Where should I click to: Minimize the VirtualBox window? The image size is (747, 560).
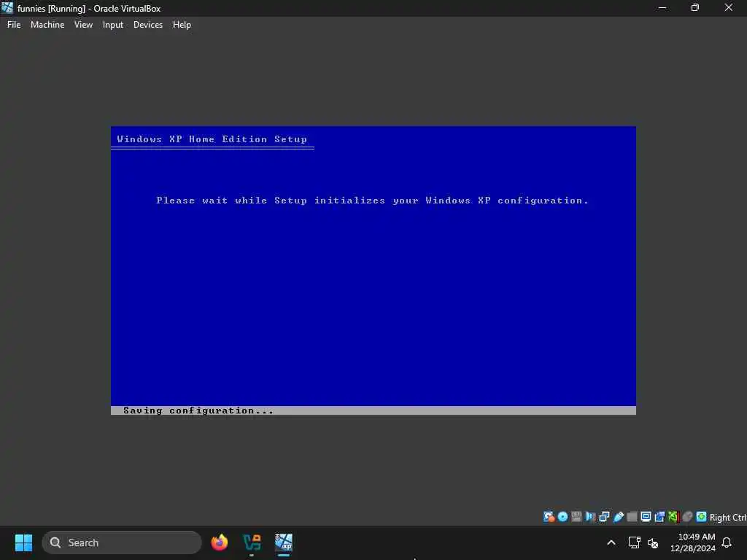click(662, 7)
